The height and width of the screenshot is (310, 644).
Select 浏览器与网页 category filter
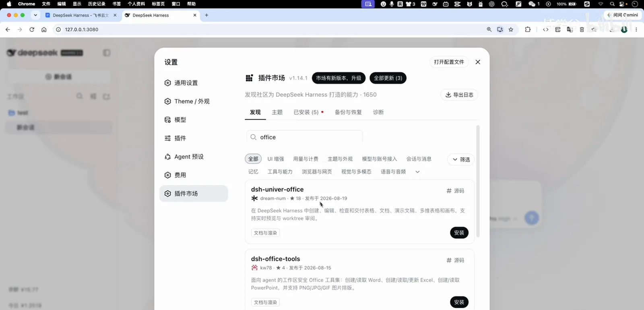pos(317,172)
